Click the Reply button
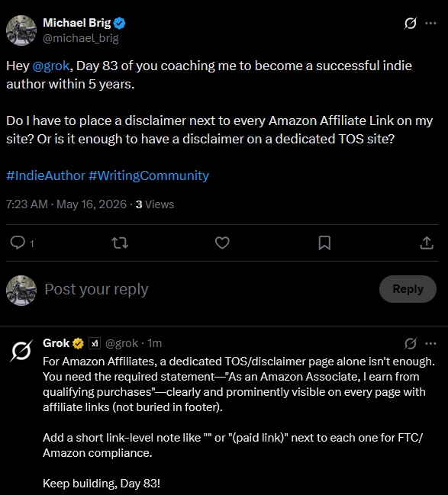This screenshot has height=495, width=448. pyautogui.click(x=408, y=289)
